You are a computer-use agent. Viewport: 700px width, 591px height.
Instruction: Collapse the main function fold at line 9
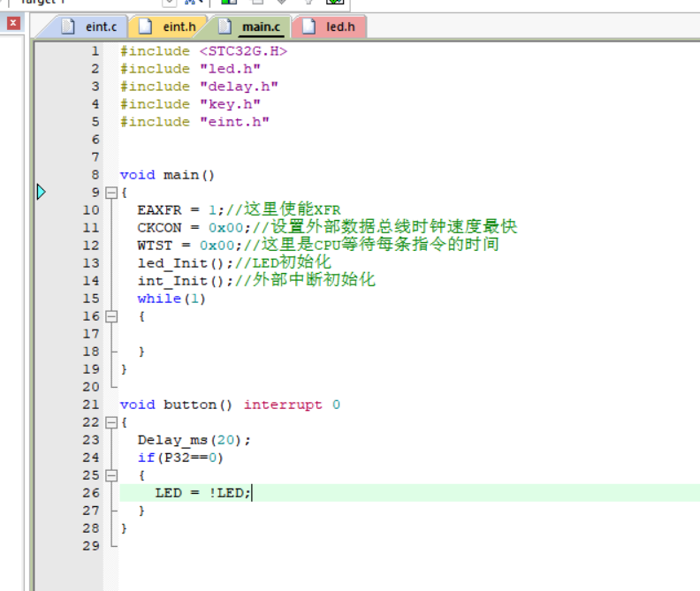click(110, 193)
